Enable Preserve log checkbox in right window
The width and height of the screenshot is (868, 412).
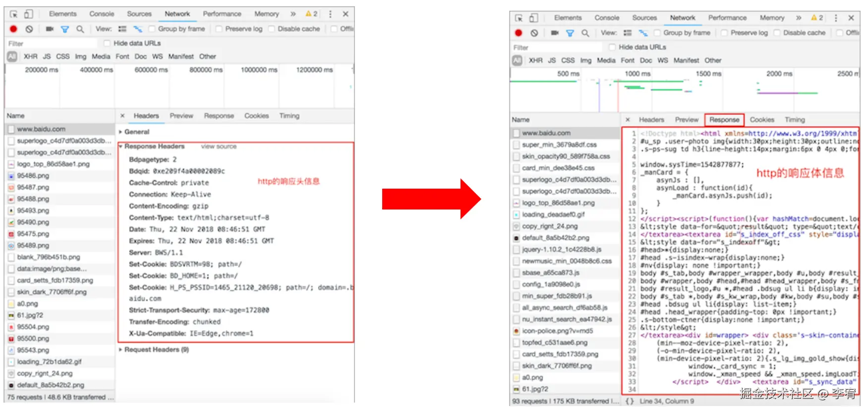(724, 33)
